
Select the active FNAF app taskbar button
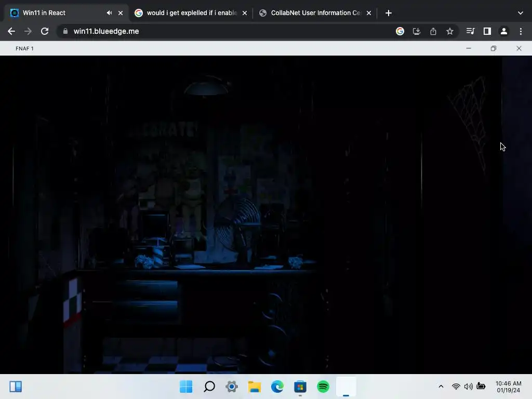[346, 387]
